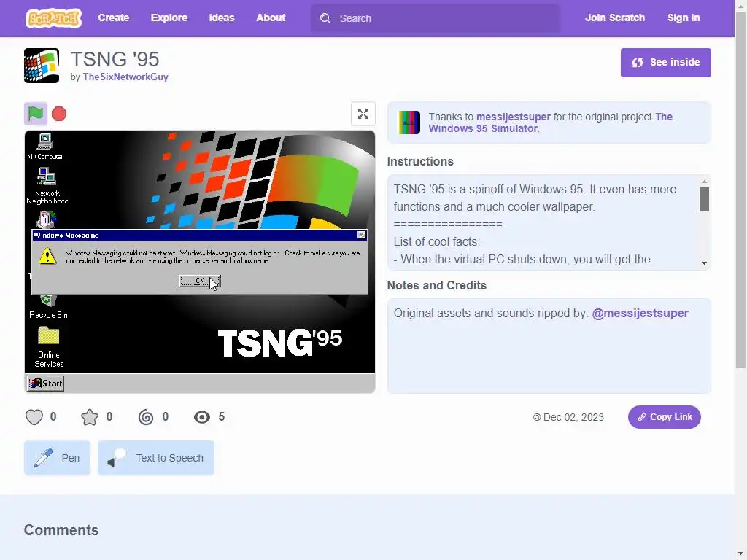Click the "Comments" heading

pyautogui.click(x=61, y=530)
